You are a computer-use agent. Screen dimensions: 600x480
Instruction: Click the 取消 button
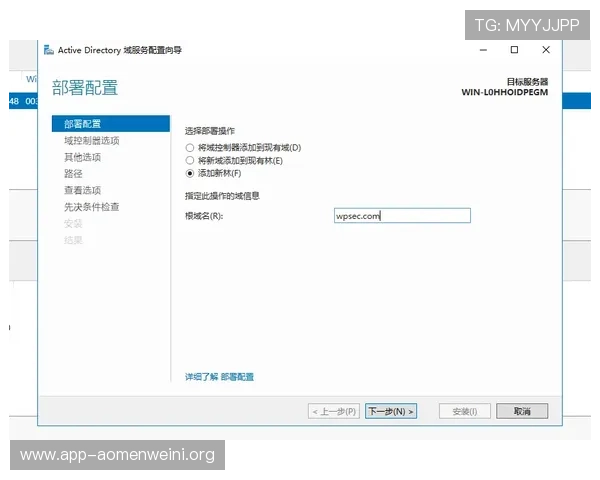coord(522,411)
